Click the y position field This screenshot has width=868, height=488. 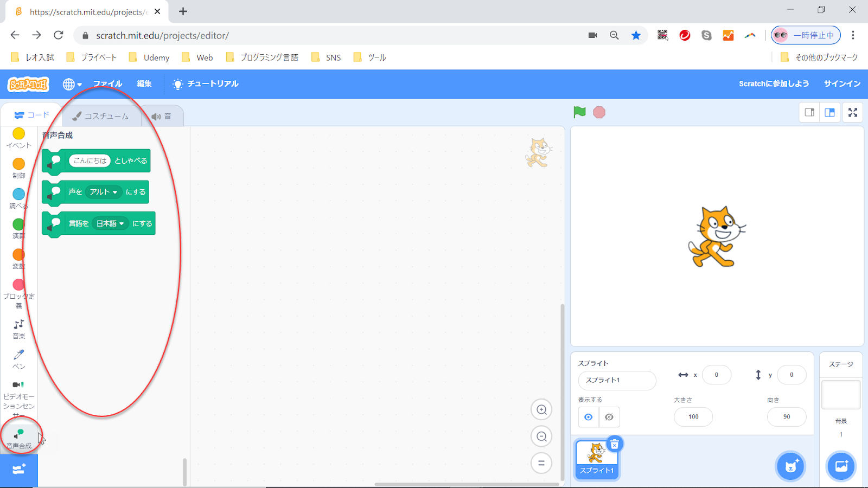(x=792, y=375)
